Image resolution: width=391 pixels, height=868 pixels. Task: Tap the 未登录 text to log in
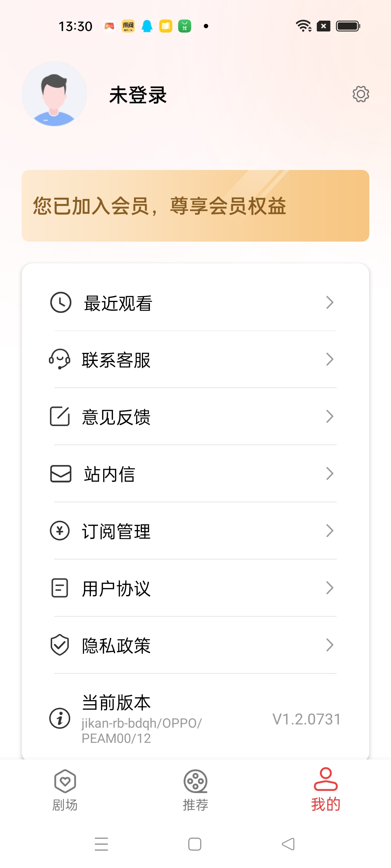pyautogui.click(x=138, y=95)
